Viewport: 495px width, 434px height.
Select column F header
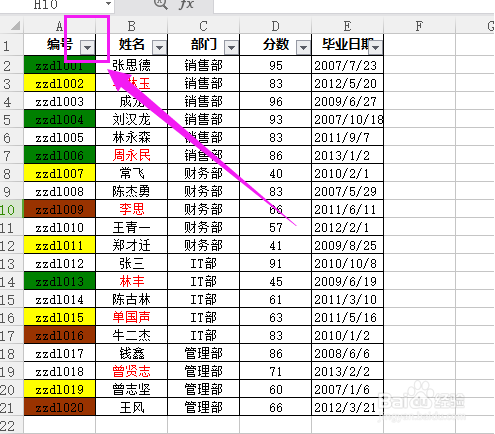(420, 26)
